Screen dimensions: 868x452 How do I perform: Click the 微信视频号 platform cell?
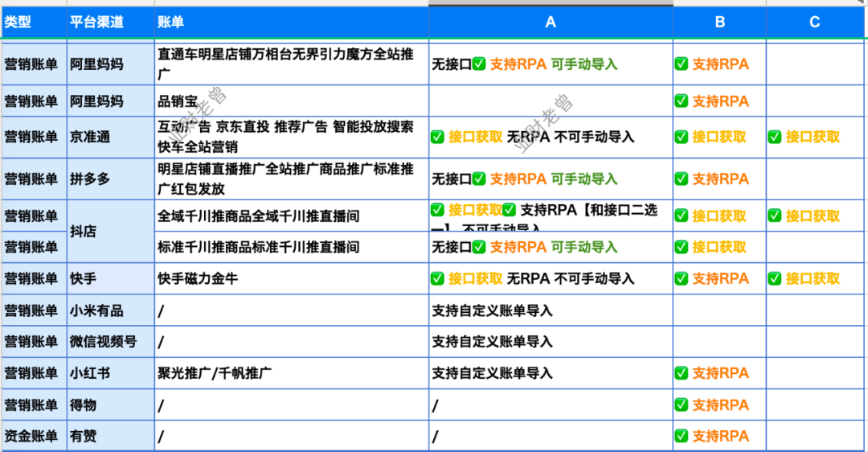(x=111, y=342)
